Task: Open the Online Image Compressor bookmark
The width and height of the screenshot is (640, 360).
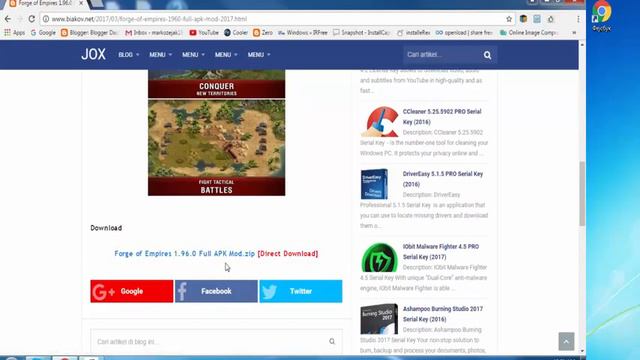Action: (x=529, y=33)
